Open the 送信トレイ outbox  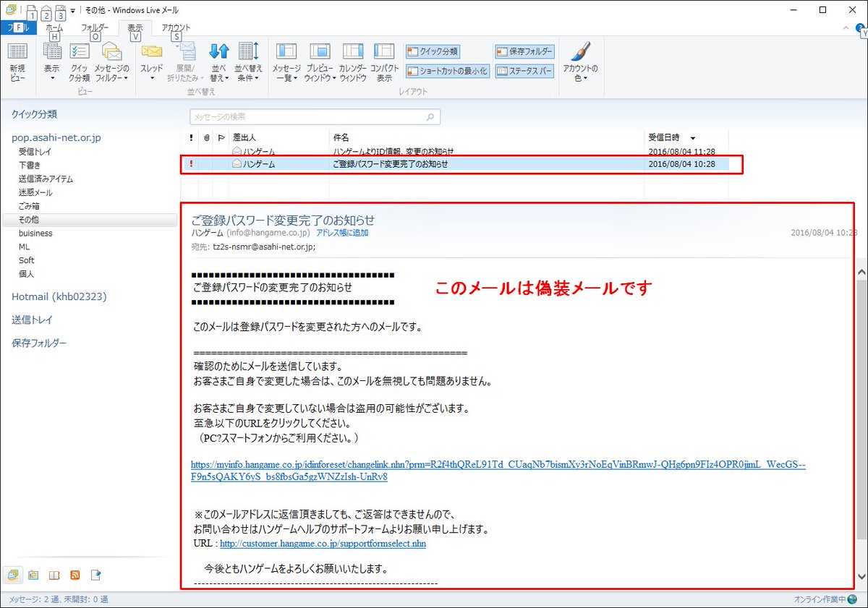click(x=32, y=320)
